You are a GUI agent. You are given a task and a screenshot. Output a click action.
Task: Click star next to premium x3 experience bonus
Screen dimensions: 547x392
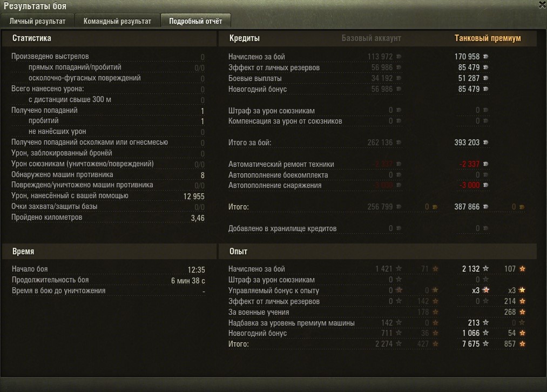pyautogui.click(x=486, y=290)
